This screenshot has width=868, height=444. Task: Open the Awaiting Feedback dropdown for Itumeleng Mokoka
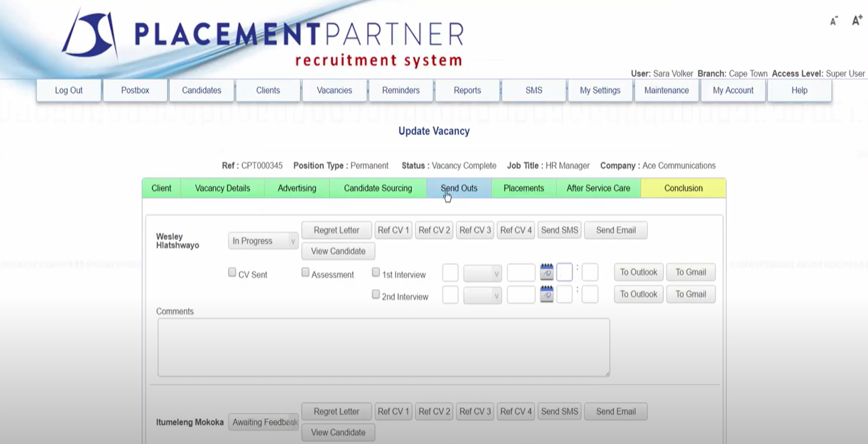(x=263, y=422)
